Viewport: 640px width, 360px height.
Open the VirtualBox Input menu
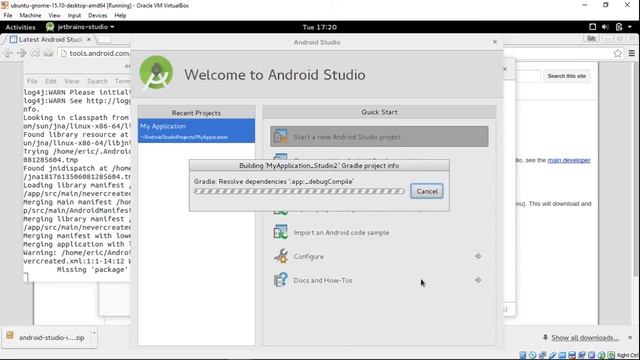click(x=74, y=16)
